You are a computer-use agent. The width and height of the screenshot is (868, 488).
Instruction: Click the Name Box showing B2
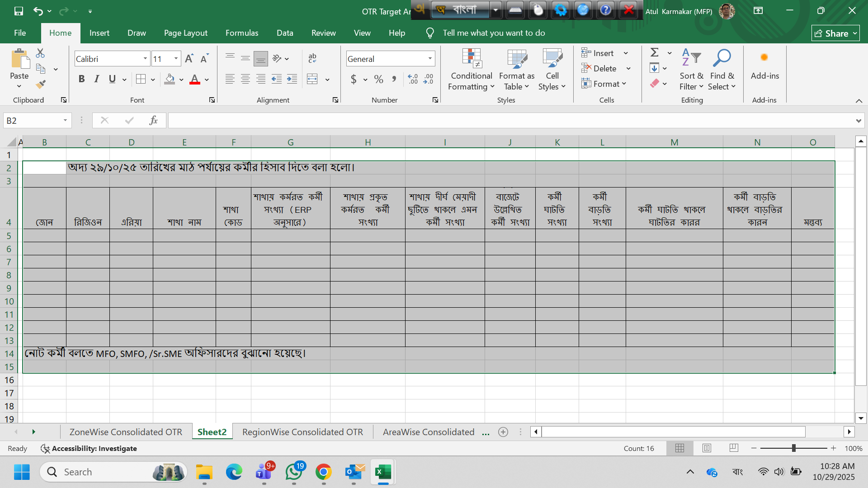[x=33, y=120]
